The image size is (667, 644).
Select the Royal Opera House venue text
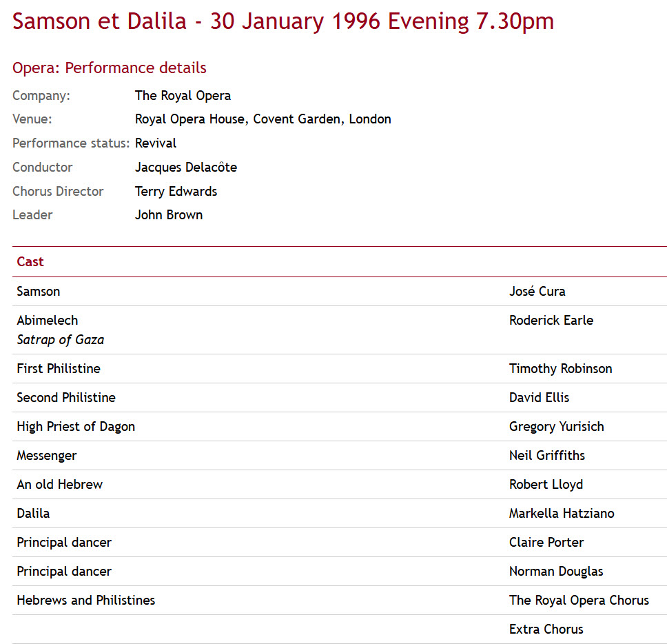point(263,119)
